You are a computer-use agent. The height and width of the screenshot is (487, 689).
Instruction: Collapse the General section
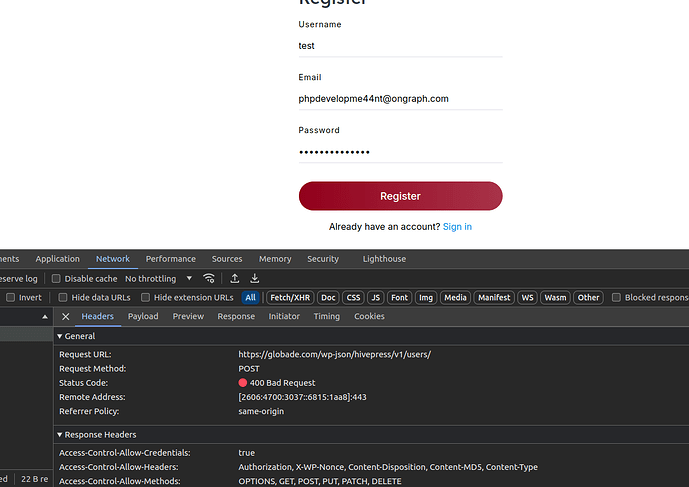click(x=60, y=336)
